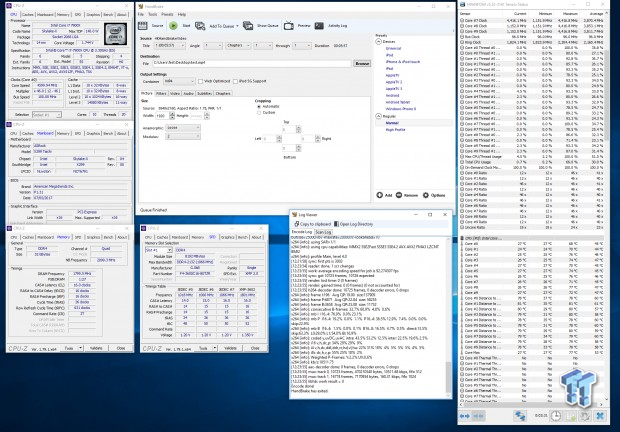
Task: Click the Preview television icon
Action: click(289, 26)
